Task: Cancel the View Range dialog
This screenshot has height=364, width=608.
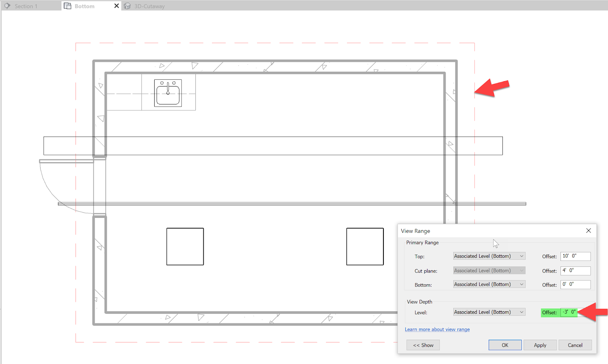Action: pos(575,345)
